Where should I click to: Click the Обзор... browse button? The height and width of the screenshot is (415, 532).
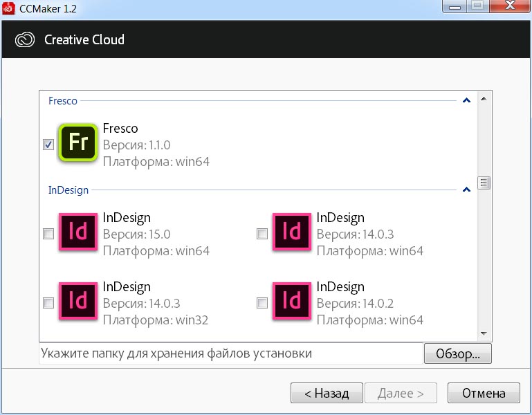458,353
